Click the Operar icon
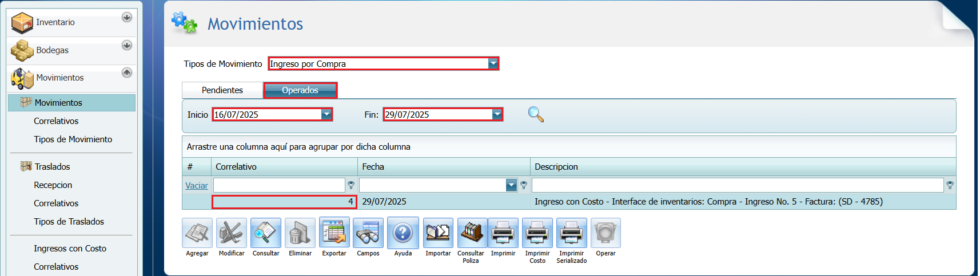This screenshot has width=980, height=276. 605,233
